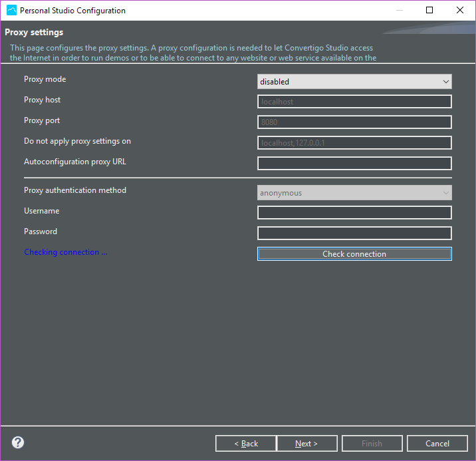This screenshot has height=461, width=476.
Task: Open help with the question mark icon
Action: point(18,442)
